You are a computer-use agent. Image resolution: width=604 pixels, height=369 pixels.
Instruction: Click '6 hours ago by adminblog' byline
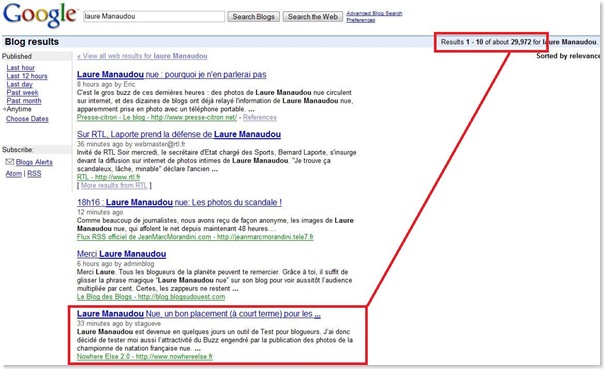click(116, 264)
